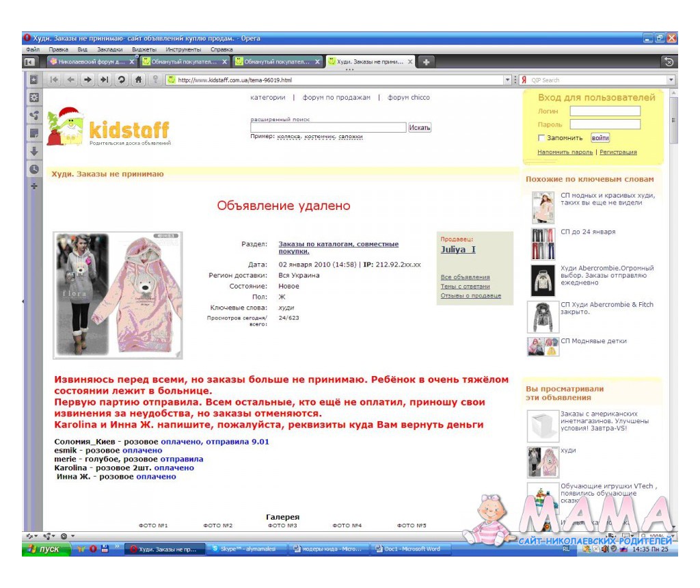Open closed tabs trash icon
700x588 pixels.
(669, 62)
